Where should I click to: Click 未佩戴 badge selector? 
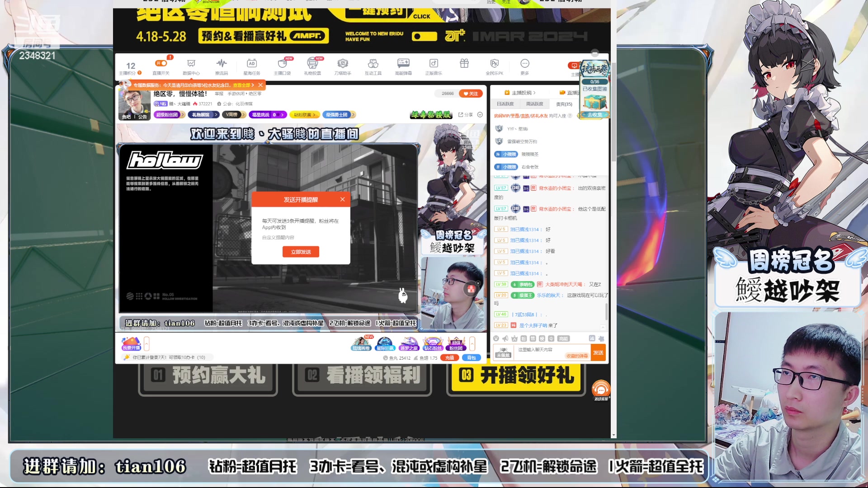[x=503, y=352]
